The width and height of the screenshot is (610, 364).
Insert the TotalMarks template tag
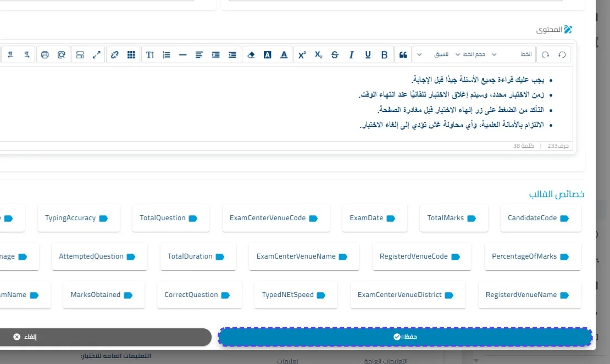point(453,218)
